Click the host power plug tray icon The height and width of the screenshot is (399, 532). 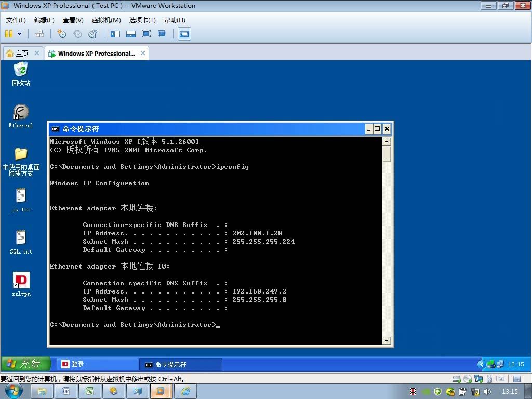(x=463, y=392)
